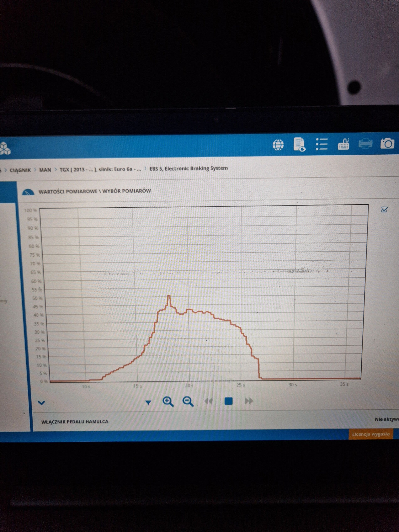Click WARTOŚCI POMIAROWE \ WYBÓR POMIARÓW heading
399x532 pixels.
(95, 191)
